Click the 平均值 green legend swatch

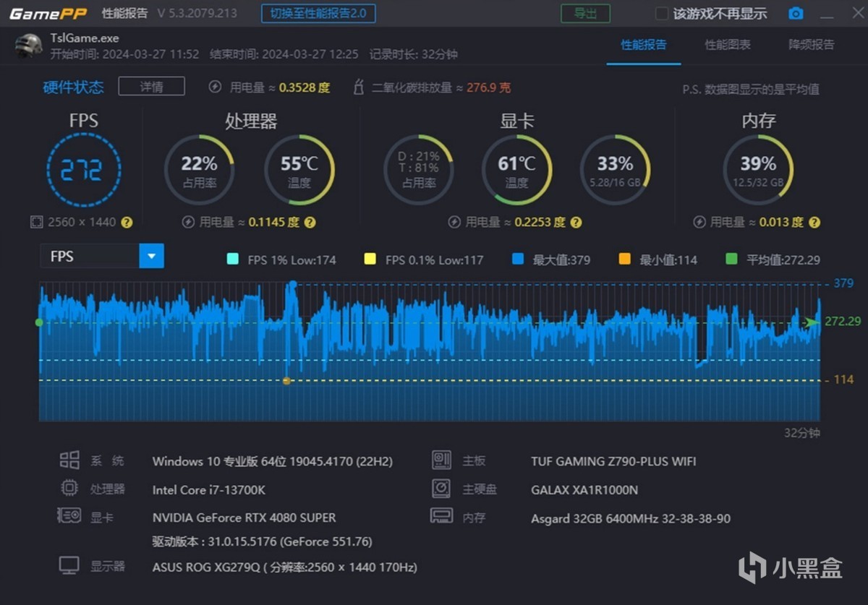pos(731,259)
